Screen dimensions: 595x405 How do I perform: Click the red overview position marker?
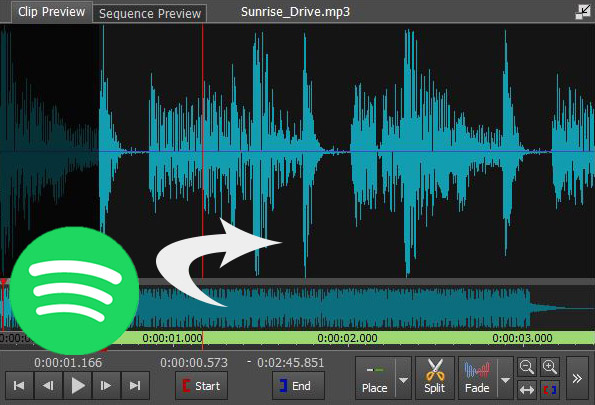(3, 304)
